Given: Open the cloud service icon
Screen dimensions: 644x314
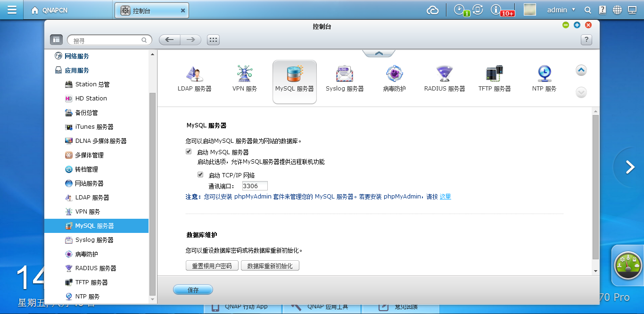Looking at the screenshot, I should 432,10.
